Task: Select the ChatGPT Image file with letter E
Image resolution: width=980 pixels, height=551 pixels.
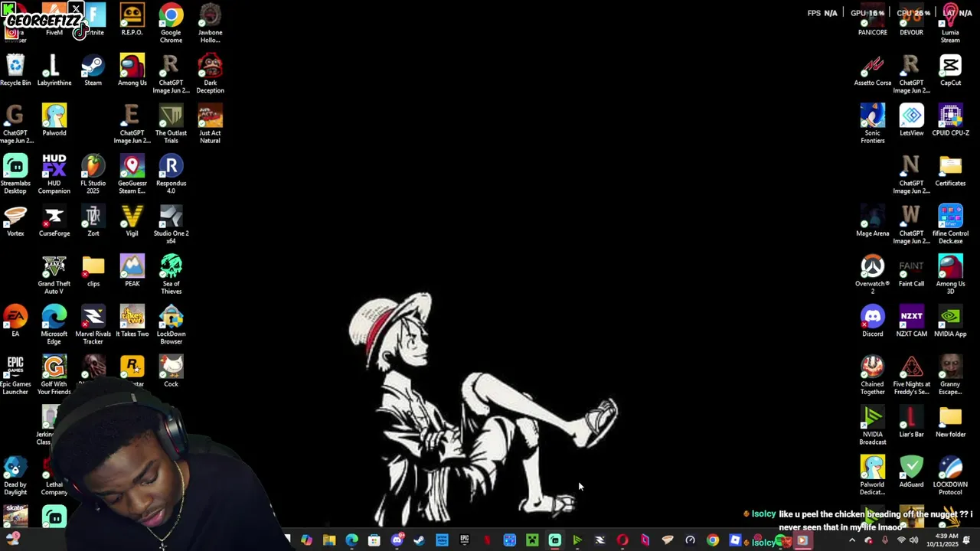Action: pos(132,123)
